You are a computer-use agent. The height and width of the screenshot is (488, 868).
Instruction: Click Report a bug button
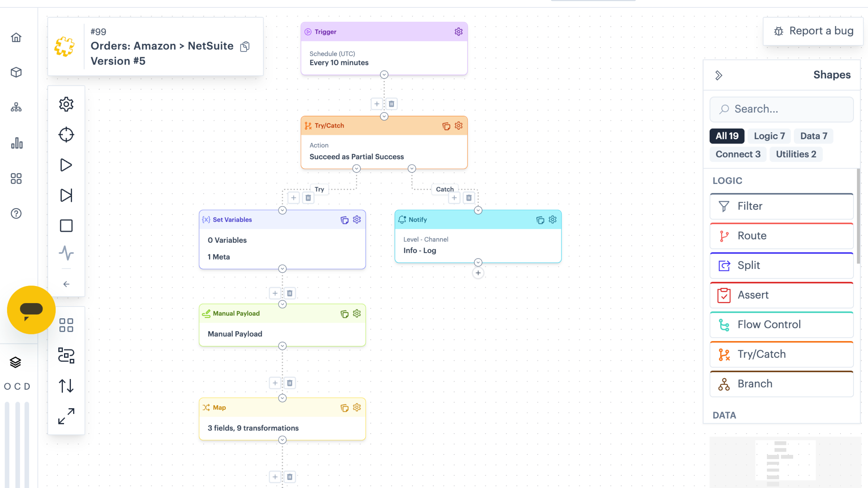[813, 31]
